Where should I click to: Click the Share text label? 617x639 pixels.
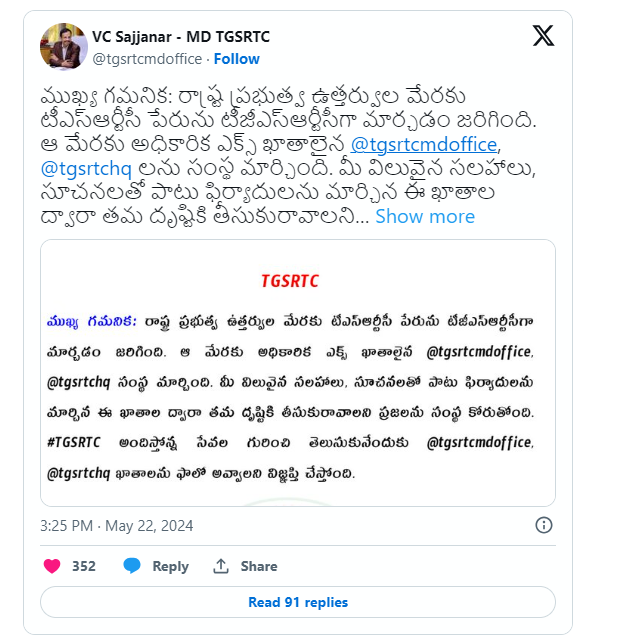(259, 566)
